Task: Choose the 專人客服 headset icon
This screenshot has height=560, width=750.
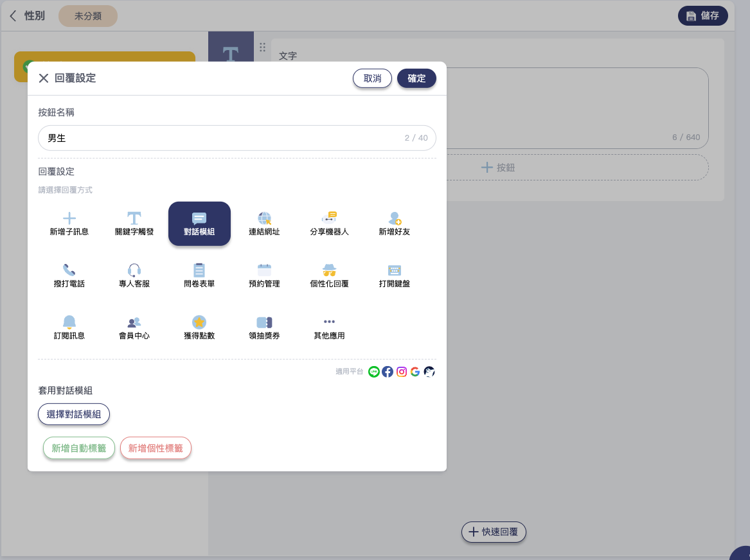Action: coord(134,270)
